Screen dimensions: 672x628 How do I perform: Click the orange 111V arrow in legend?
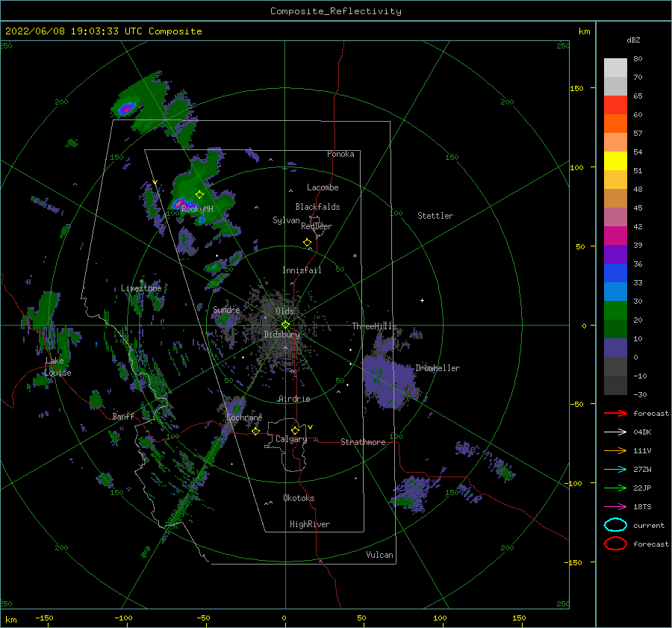[615, 450]
